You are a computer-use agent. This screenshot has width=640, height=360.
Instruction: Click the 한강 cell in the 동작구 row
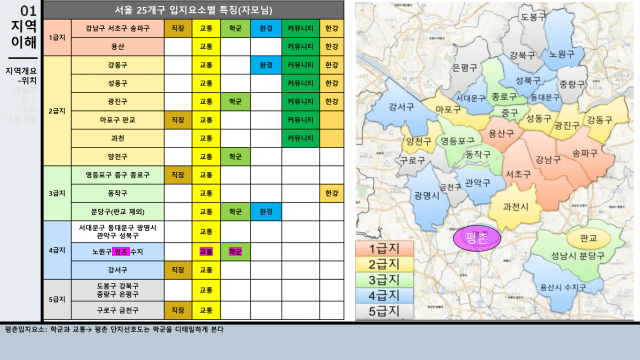pyautogui.click(x=331, y=193)
